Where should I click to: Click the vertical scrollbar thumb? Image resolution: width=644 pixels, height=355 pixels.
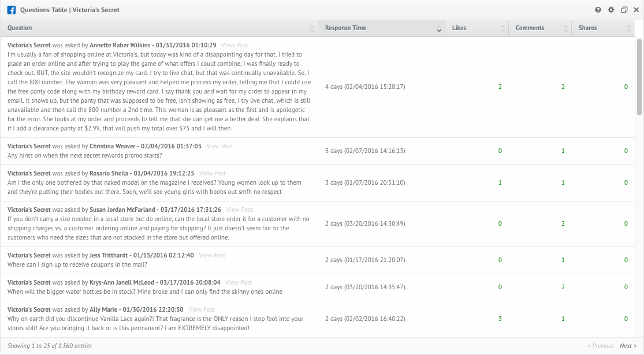click(x=639, y=77)
